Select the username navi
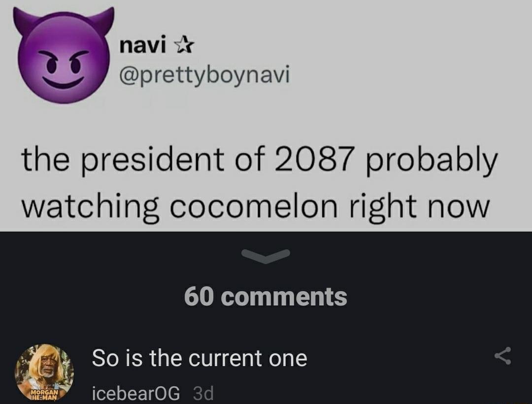The height and width of the screenshot is (404, 532). click(143, 45)
